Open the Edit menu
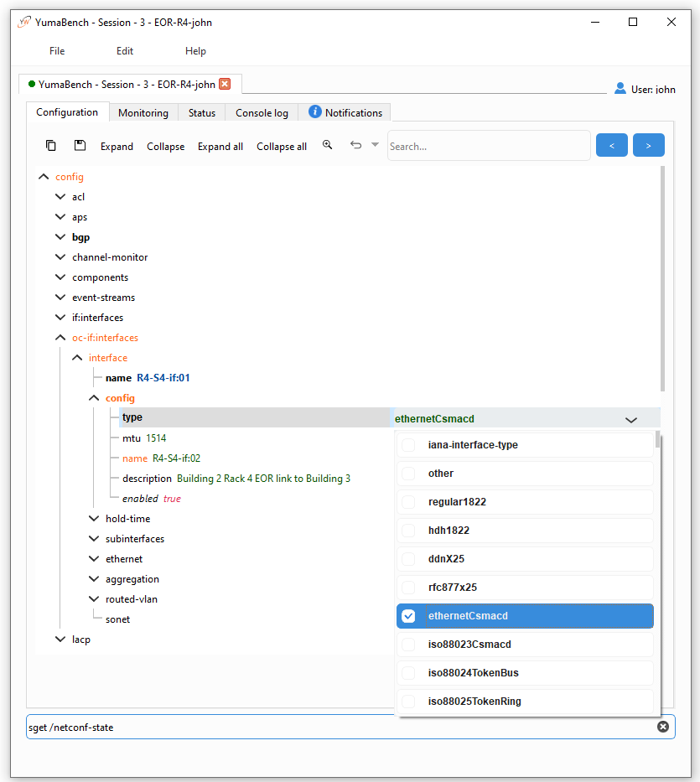 pyautogui.click(x=125, y=51)
